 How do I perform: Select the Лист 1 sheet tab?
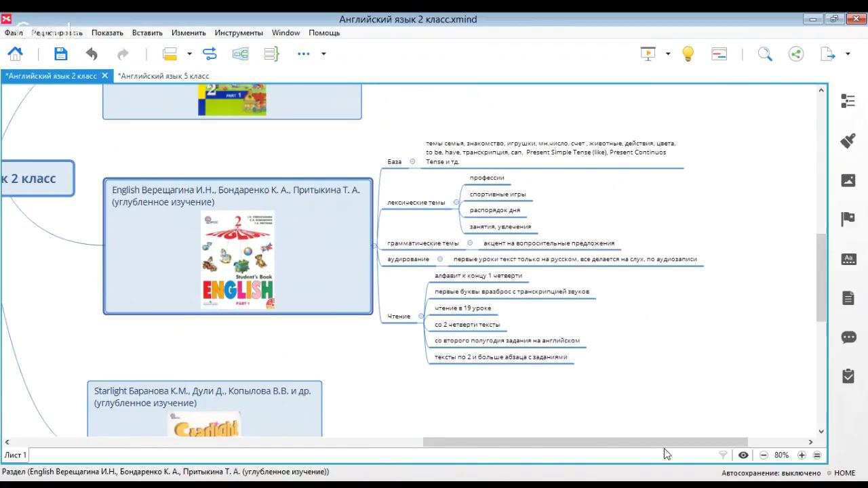(x=16, y=455)
